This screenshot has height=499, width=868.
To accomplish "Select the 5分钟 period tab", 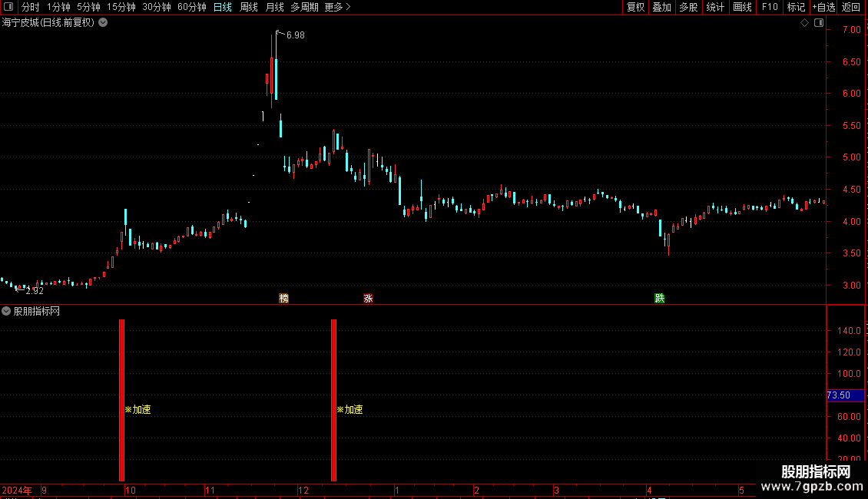I will pyautogui.click(x=88, y=7).
